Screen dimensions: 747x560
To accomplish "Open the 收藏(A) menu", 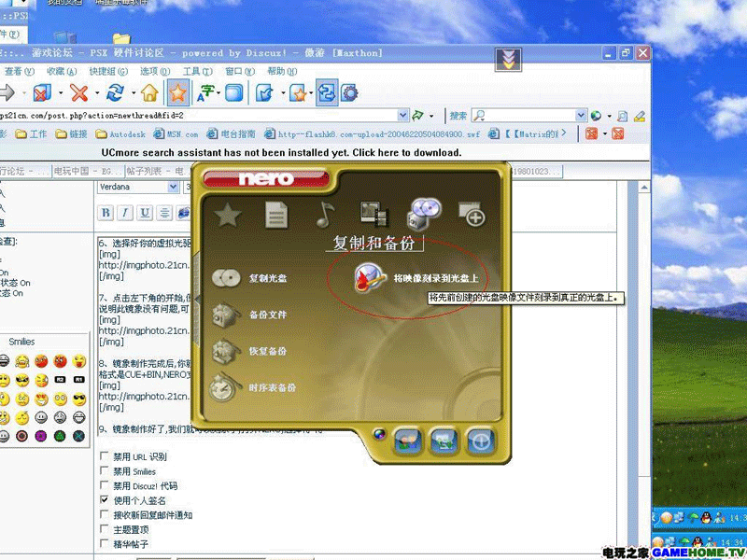I will (62, 72).
